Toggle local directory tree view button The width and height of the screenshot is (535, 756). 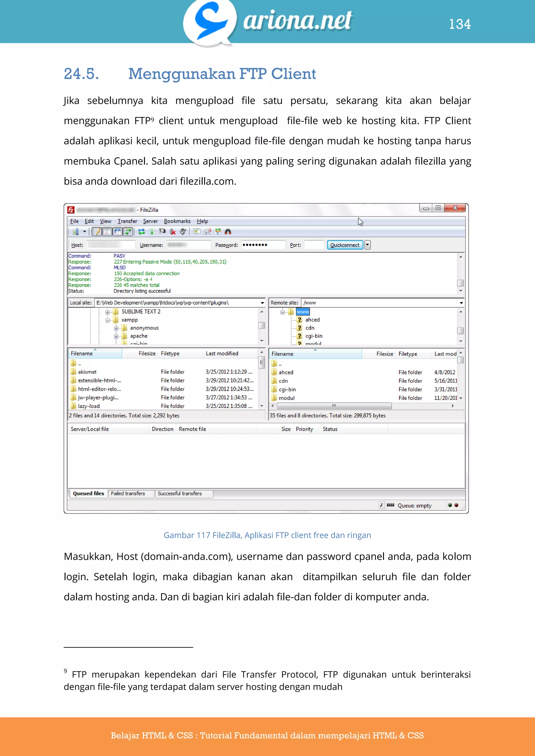tap(107, 232)
